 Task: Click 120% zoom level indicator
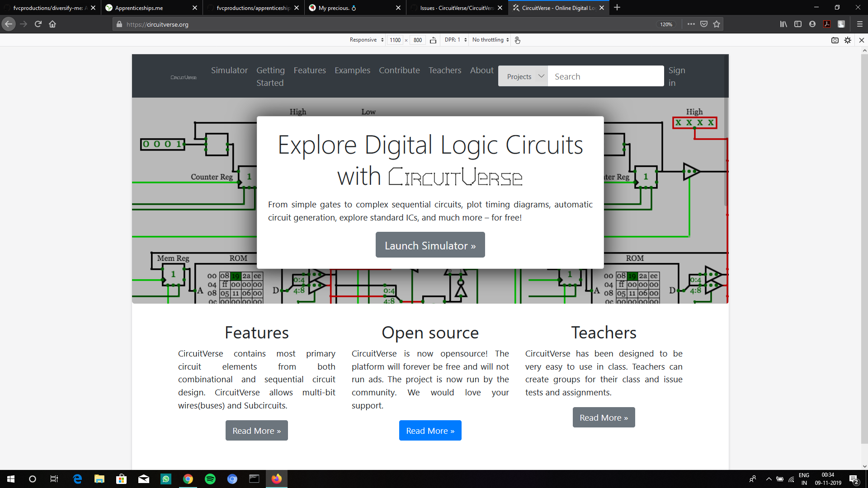point(666,24)
